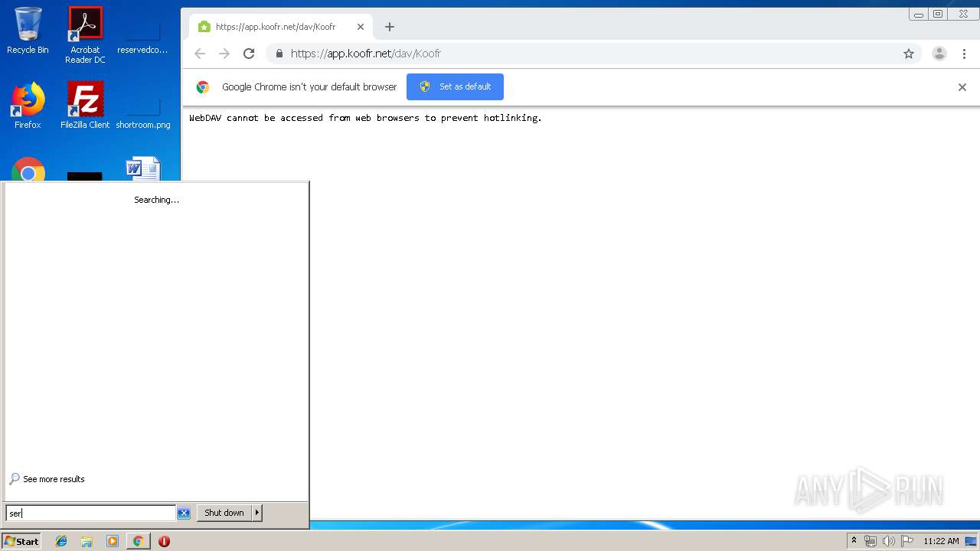The width and height of the screenshot is (980, 551).
Task: Click the Show desktop button
Action: pyautogui.click(x=972, y=541)
